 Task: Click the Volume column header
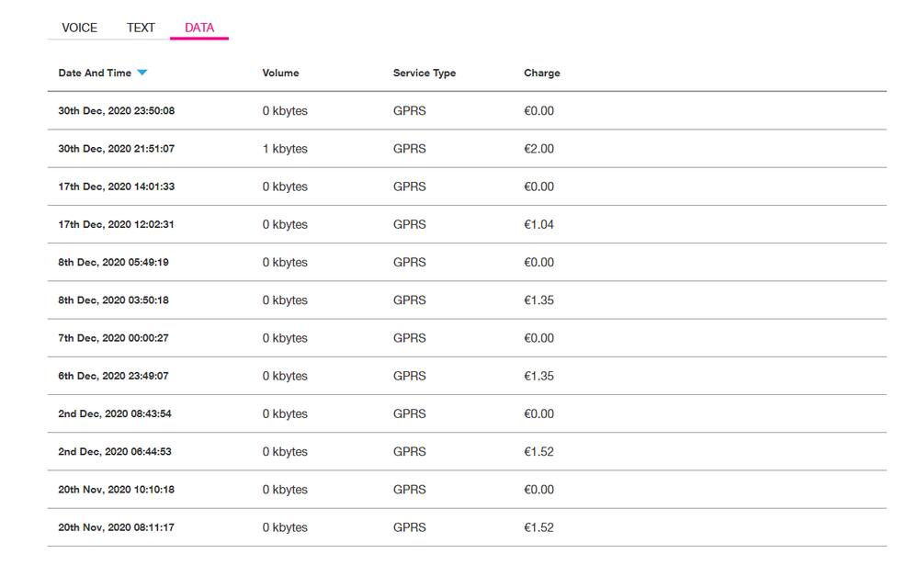point(280,73)
